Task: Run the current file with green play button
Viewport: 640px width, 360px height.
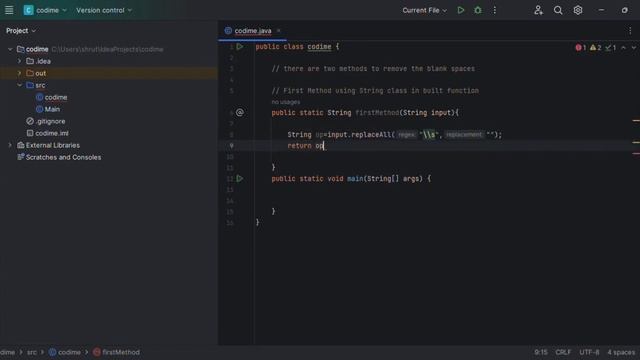Action: (461, 10)
